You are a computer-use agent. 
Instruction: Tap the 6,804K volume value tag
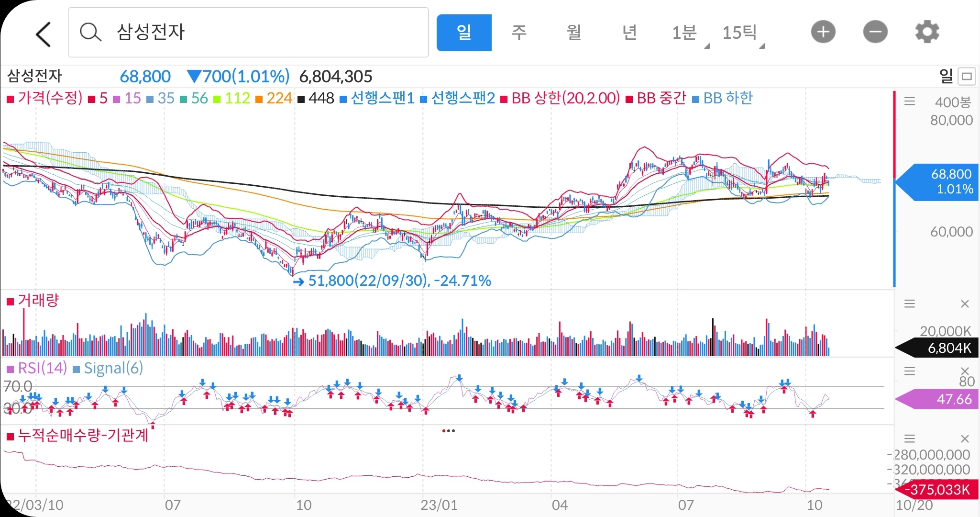[x=937, y=348]
